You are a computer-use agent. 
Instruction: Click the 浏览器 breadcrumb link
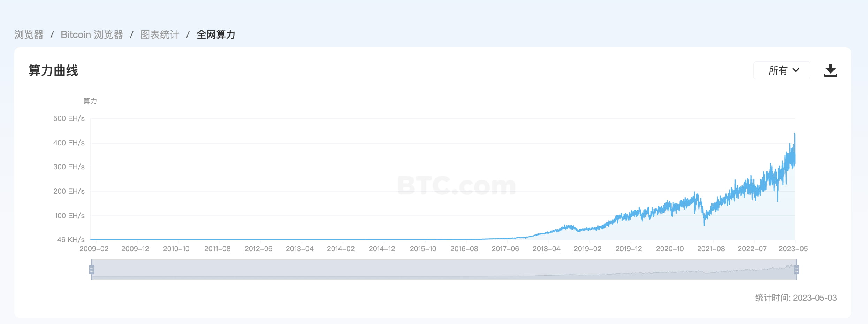point(29,34)
